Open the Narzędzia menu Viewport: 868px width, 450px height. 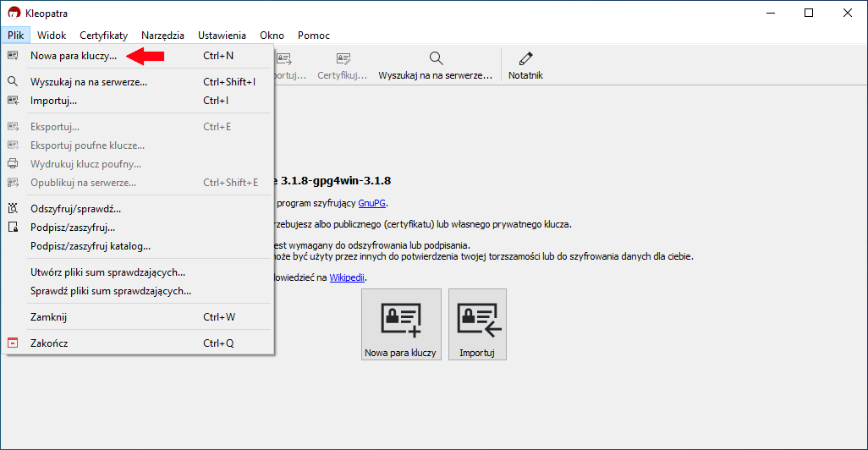click(x=162, y=36)
